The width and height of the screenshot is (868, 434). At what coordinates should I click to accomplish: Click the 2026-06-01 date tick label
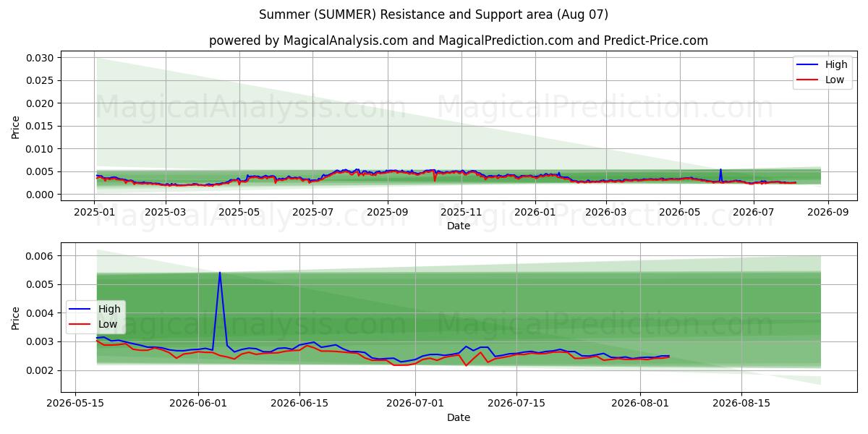[199, 404]
